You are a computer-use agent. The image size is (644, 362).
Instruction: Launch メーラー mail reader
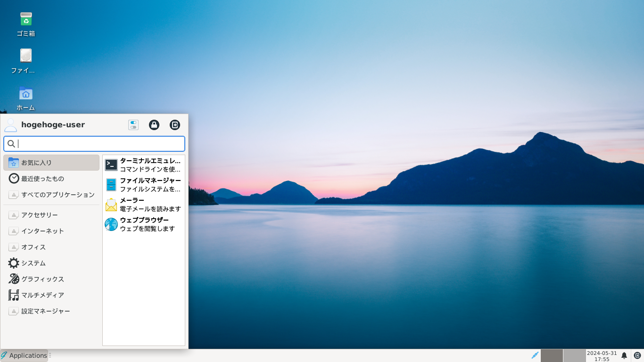(x=143, y=205)
